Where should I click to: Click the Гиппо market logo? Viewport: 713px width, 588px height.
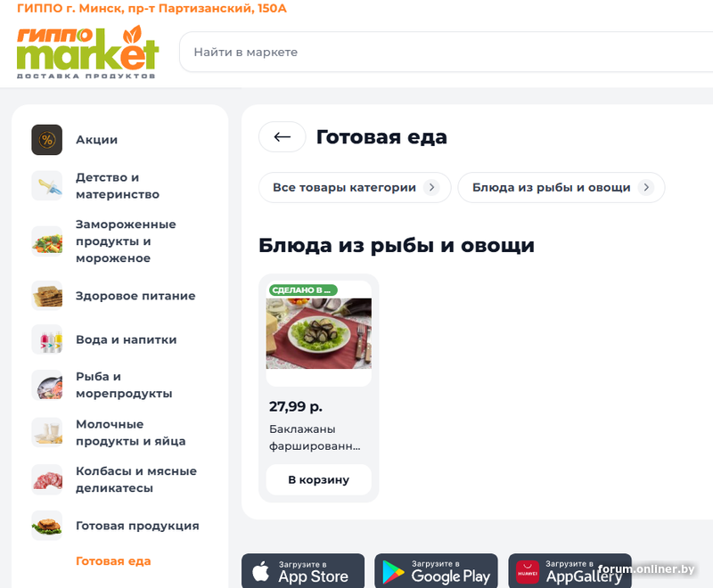pos(87,52)
